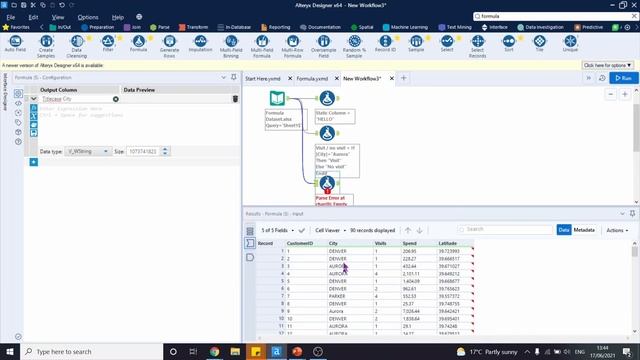Open the Results panel dropdown chevron

click(x=622, y=213)
